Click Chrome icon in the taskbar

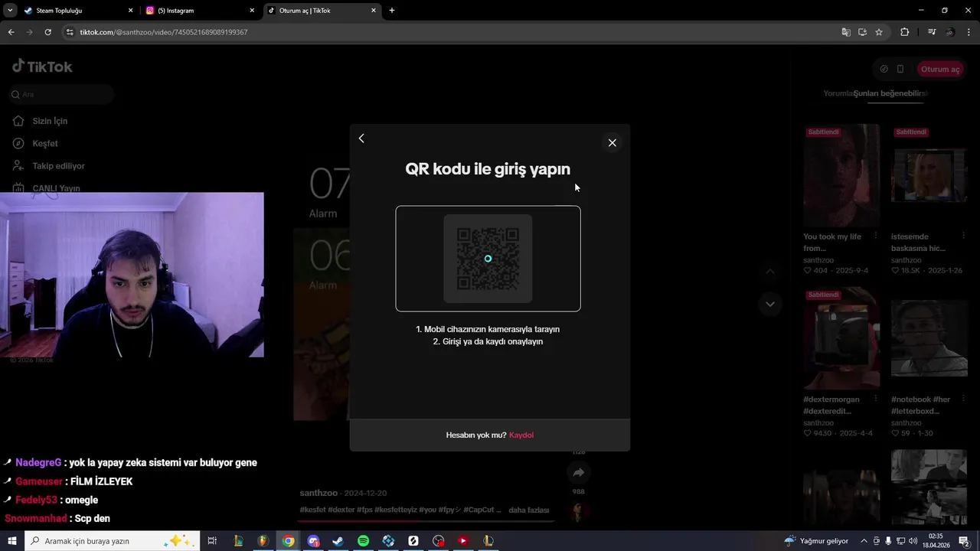[288, 541]
